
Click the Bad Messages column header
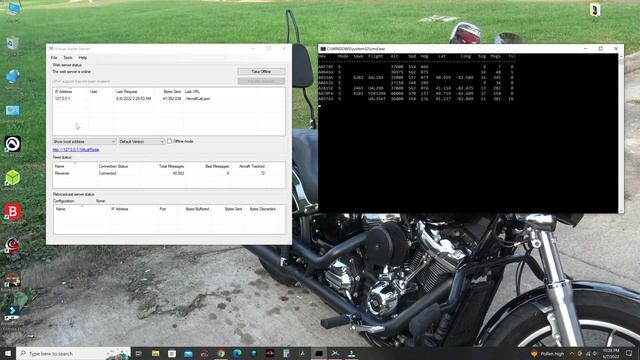(217, 167)
